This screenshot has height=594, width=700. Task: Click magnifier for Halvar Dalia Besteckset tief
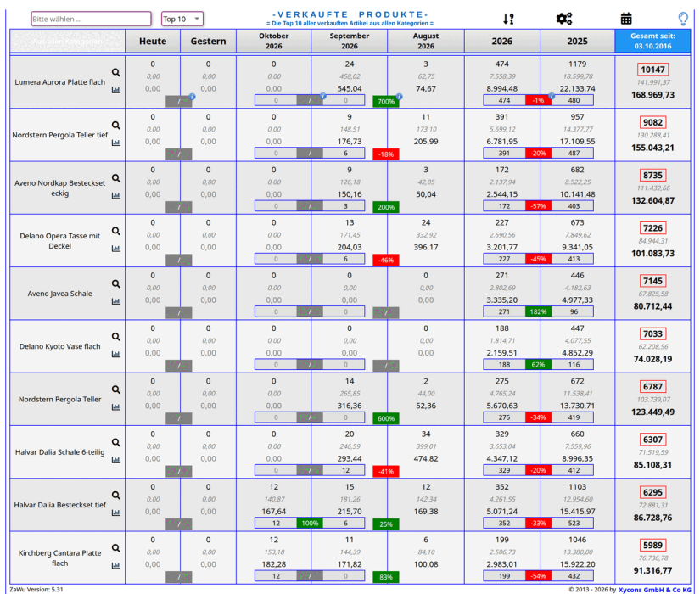point(116,496)
